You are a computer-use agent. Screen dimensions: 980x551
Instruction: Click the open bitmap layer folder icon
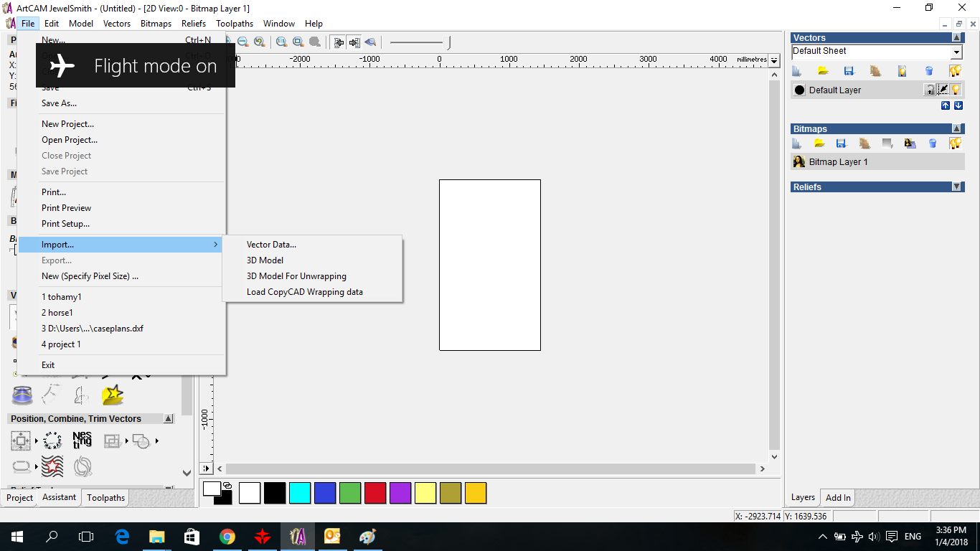(819, 143)
